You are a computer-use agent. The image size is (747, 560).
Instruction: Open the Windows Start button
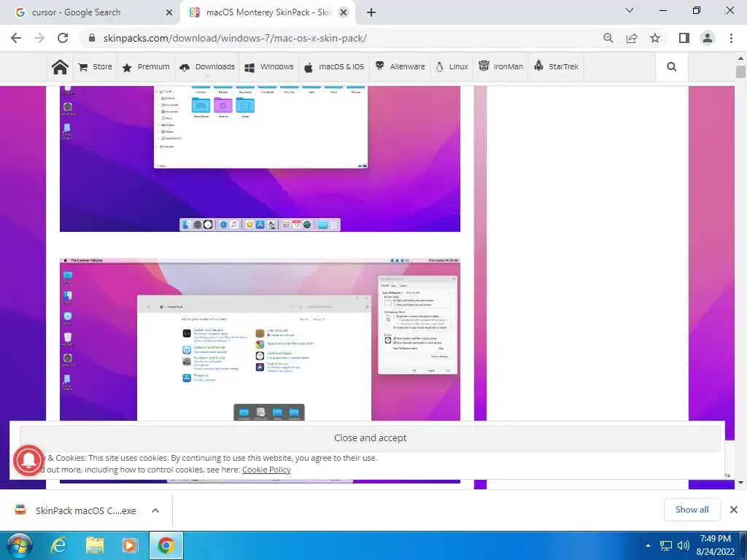click(x=18, y=545)
